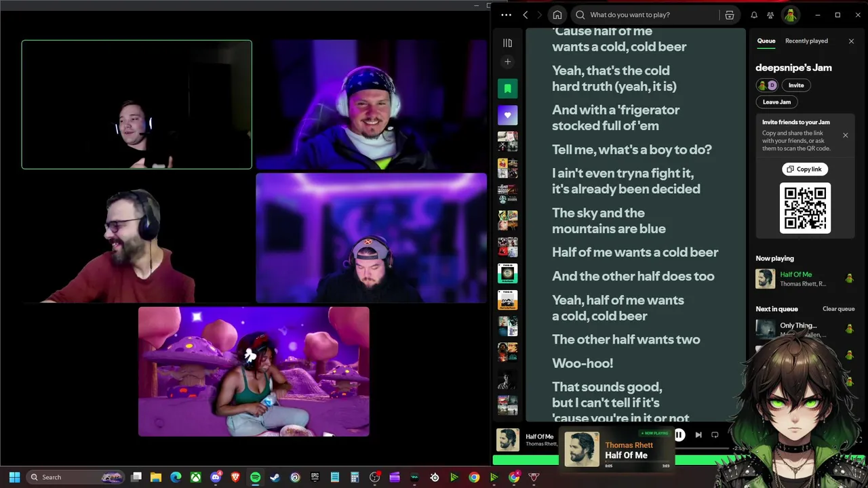Click Clear queue link
Viewport: 868px width, 488px height.
click(x=838, y=309)
